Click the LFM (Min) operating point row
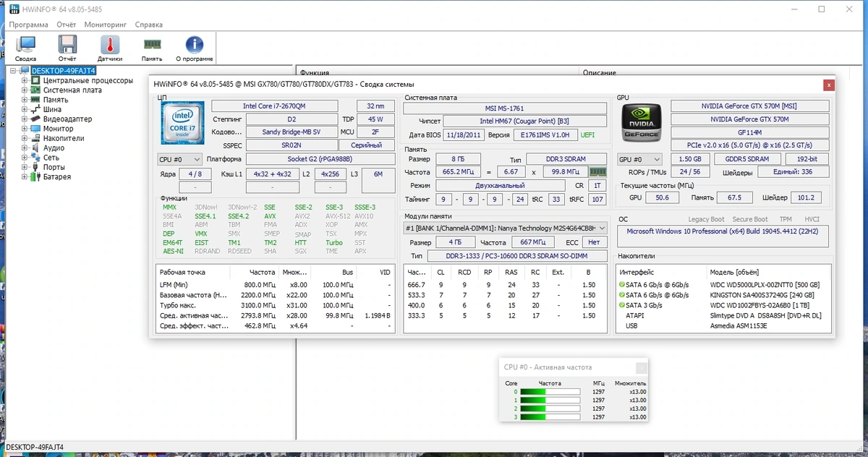This screenshot has height=457, width=868. pyautogui.click(x=276, y=285)
